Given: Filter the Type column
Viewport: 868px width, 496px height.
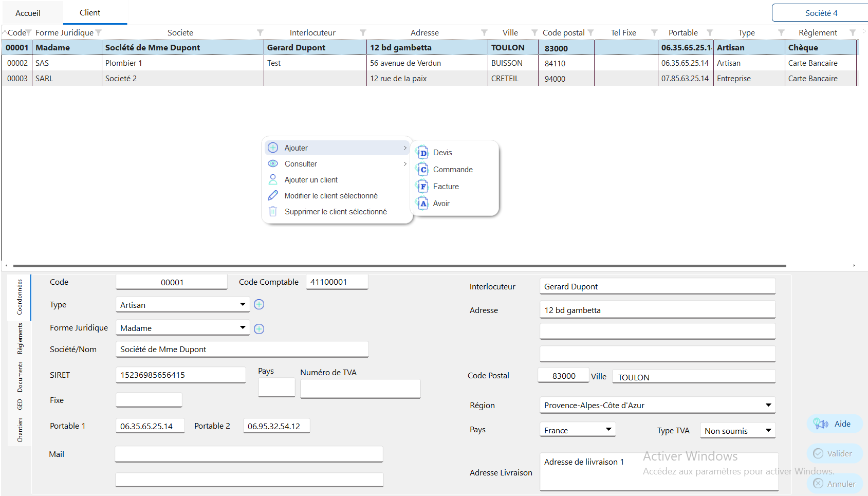Looking at the screenshot, I should tap(781, 32).
